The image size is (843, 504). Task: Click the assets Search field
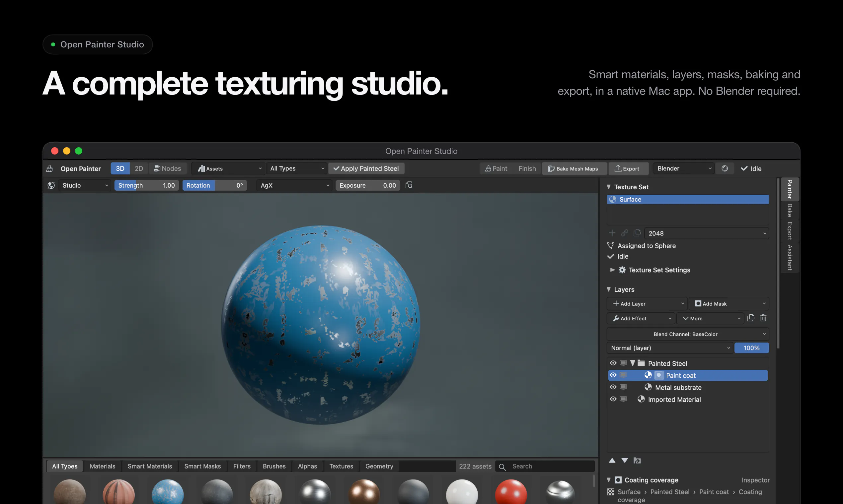point(545,466)
